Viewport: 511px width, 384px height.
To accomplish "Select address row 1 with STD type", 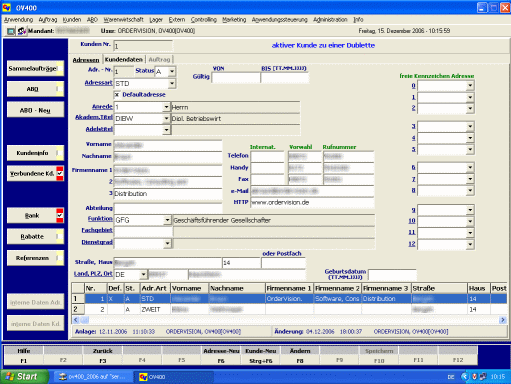I will (289, 299).
